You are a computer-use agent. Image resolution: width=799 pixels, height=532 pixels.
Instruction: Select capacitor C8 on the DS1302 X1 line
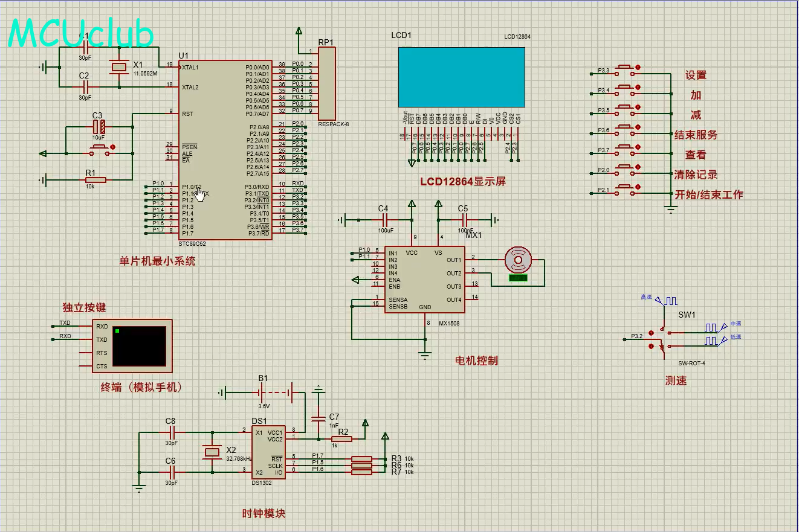coord(172,432)
